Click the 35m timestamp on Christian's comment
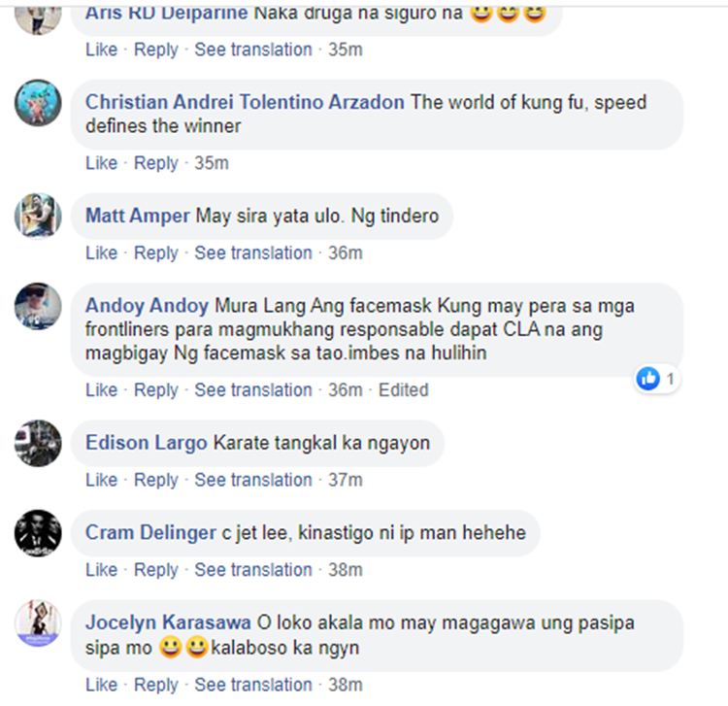This screenshot has height=706, width=728. 212,163
